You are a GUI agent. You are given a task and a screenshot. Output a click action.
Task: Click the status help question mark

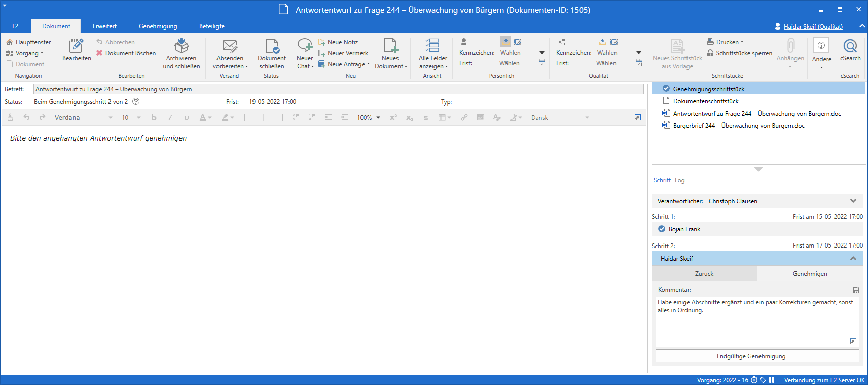point(136,101)
